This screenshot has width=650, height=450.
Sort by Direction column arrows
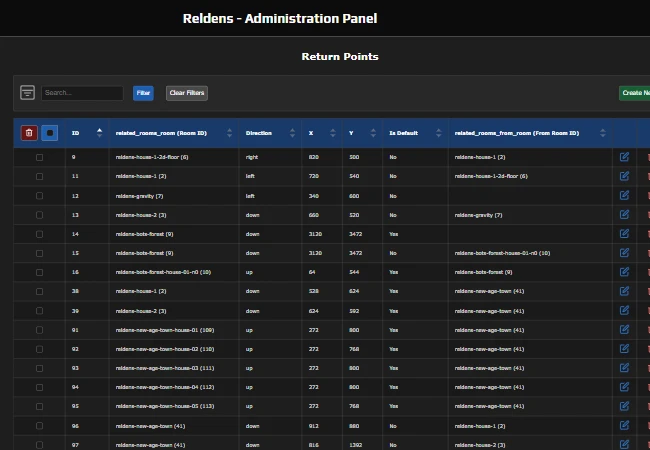(292, 133)
